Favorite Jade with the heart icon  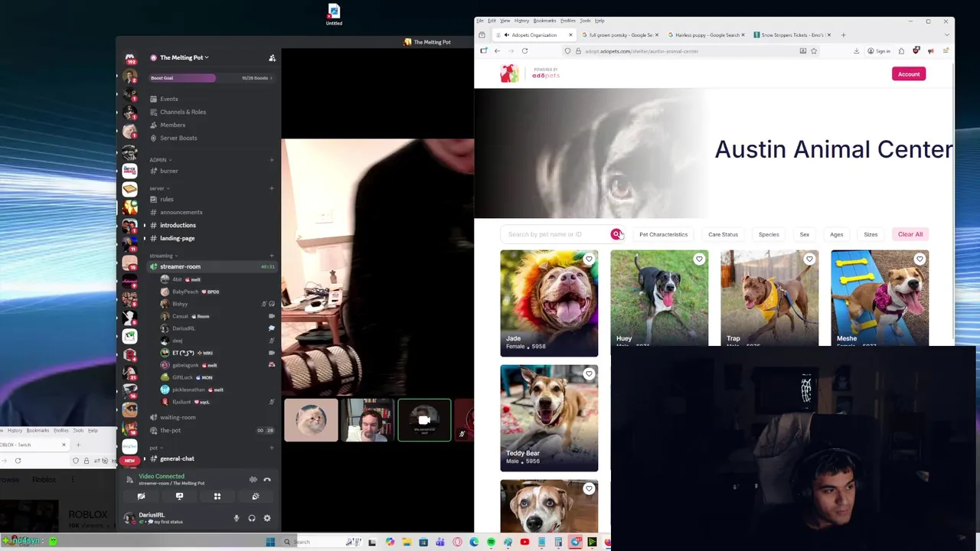pos(589,259)
